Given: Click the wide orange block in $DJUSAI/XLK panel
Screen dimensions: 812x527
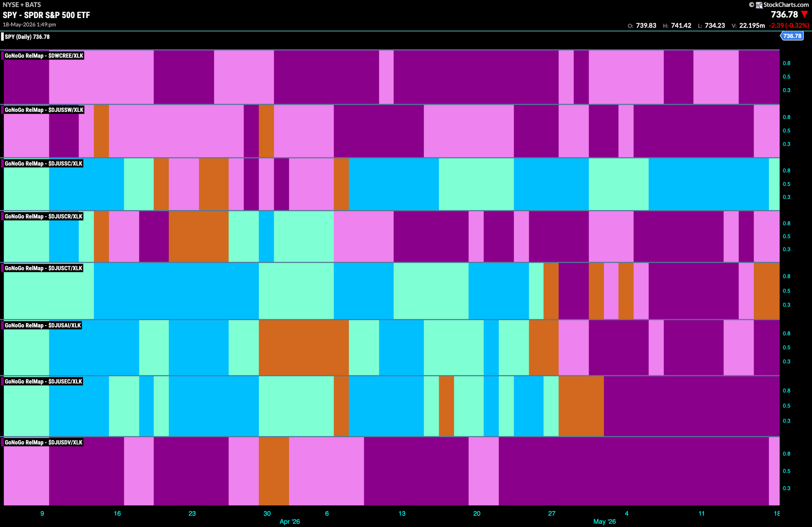Looking at the screenshot, I should [304, 347].
